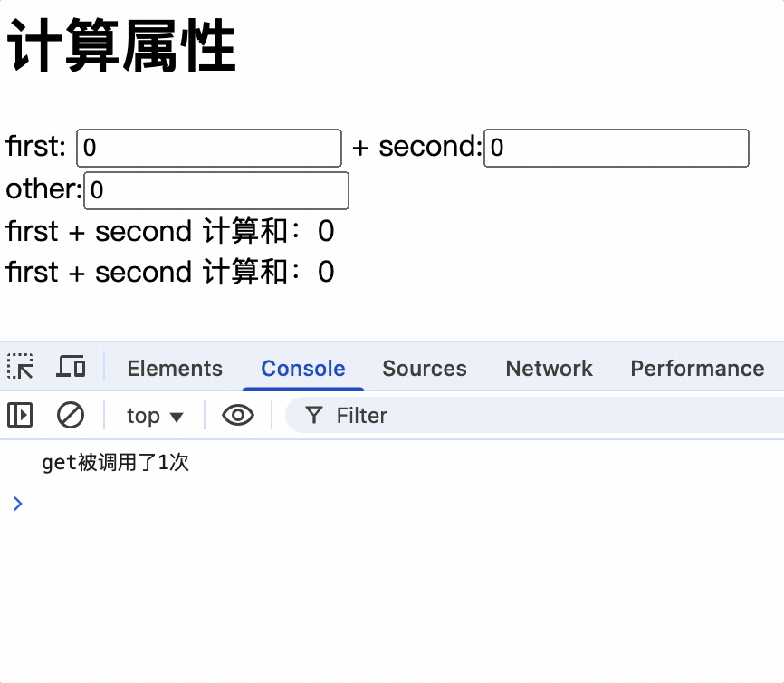The width and height of the screenshot is (784, 683).
Task: Click the funnel filter icon
Action: pos(314,415)
